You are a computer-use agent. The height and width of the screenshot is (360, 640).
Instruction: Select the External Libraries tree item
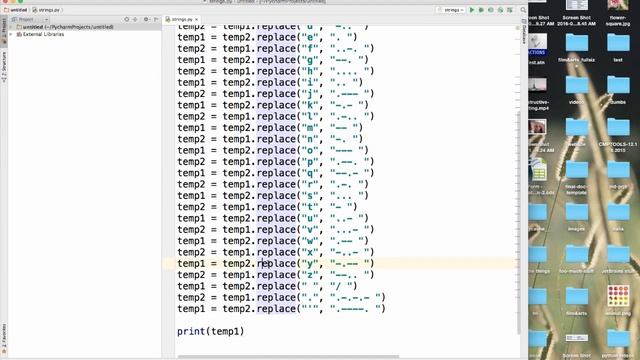click(x=40, y=34)
